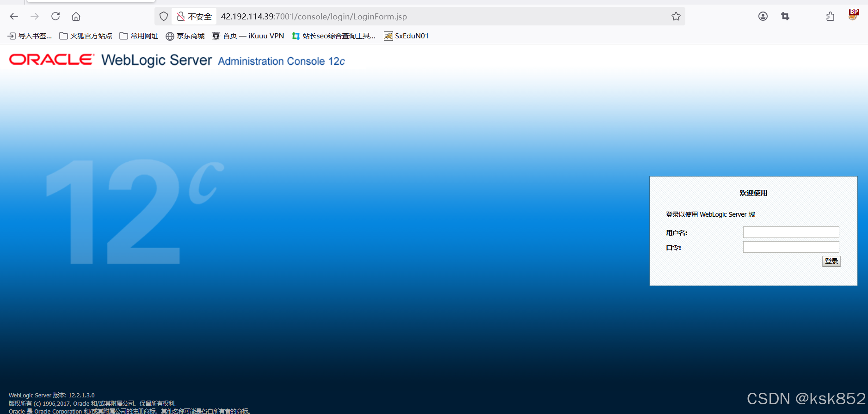The image size is (868, 414).
Task: Click the WebLogic Server 版本: 12.2.1.3.0 text
Action: point(51,396)
